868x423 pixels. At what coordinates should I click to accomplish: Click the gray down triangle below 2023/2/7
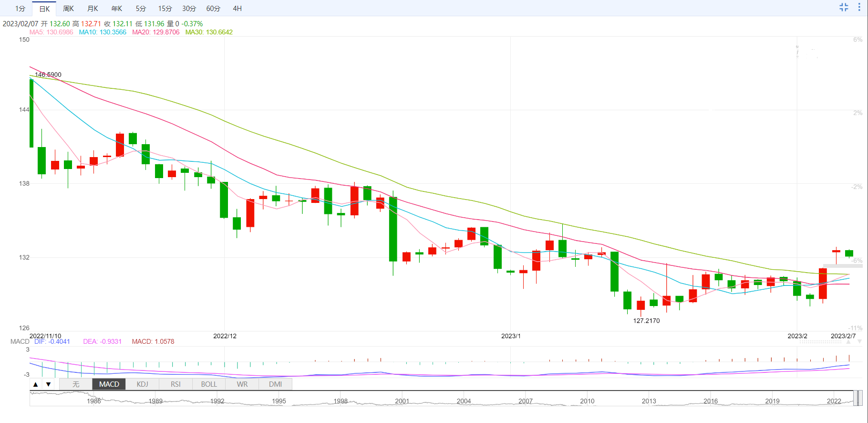click(x=859, y=342)
